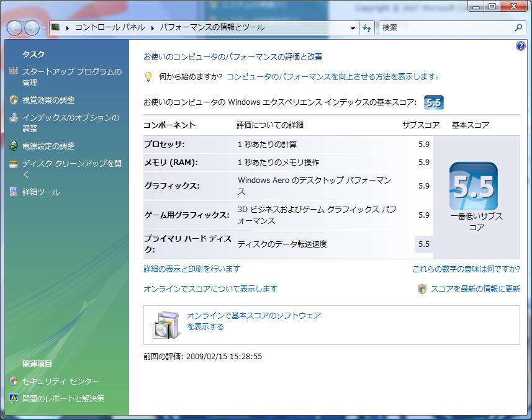Click お使いのコンピュータのパフォーマンスの評価と改善 heading

tap(233, 56)
